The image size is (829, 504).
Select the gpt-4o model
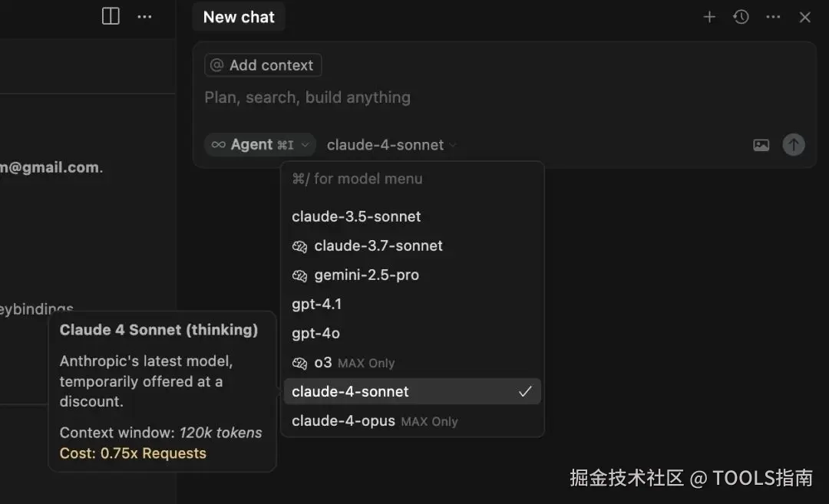[315, 333]
